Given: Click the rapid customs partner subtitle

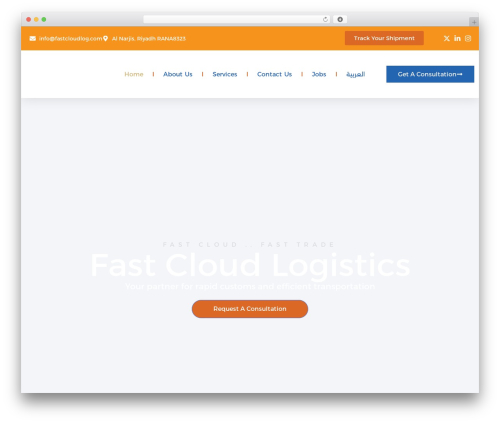Looking at the screenshot, I should pos(250,286).
